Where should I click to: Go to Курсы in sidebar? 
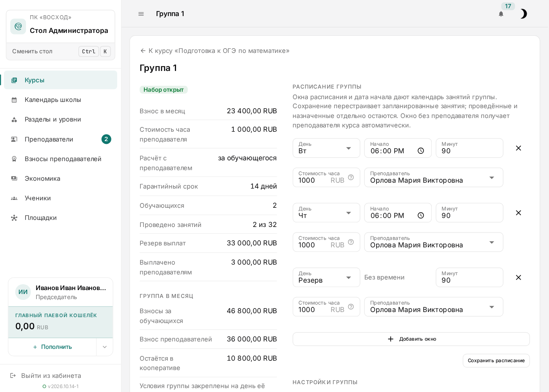tap(60, 80)
